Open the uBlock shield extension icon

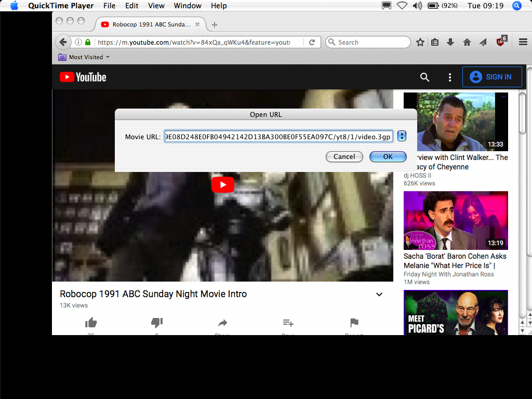coord(501,41)
